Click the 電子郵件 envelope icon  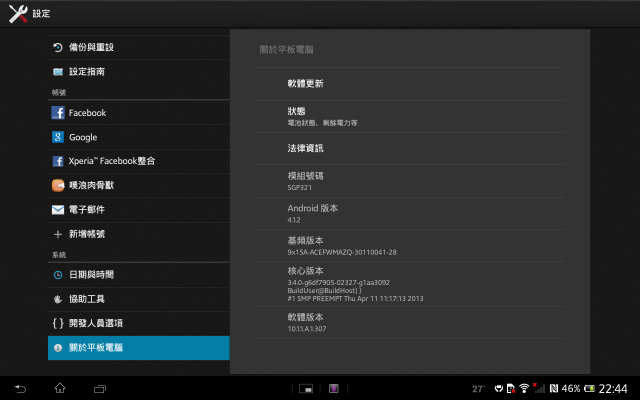[x=58, y=210]
